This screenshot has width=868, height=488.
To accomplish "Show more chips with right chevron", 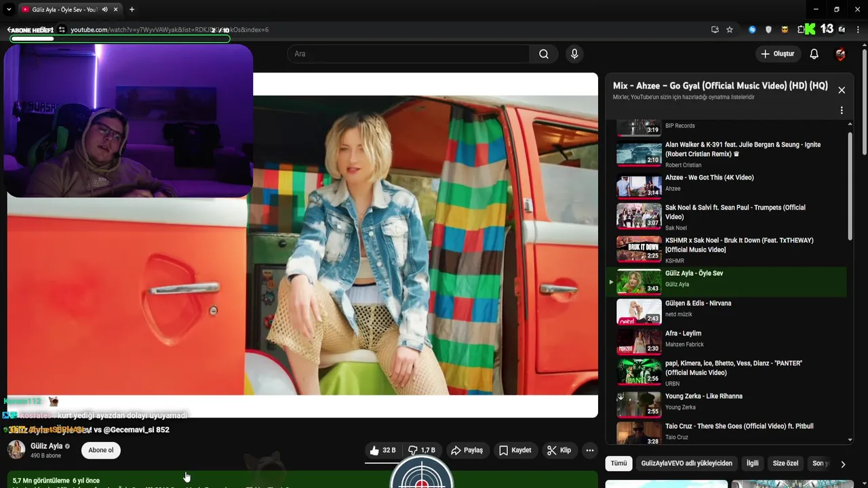I will [x=843, y=464].
